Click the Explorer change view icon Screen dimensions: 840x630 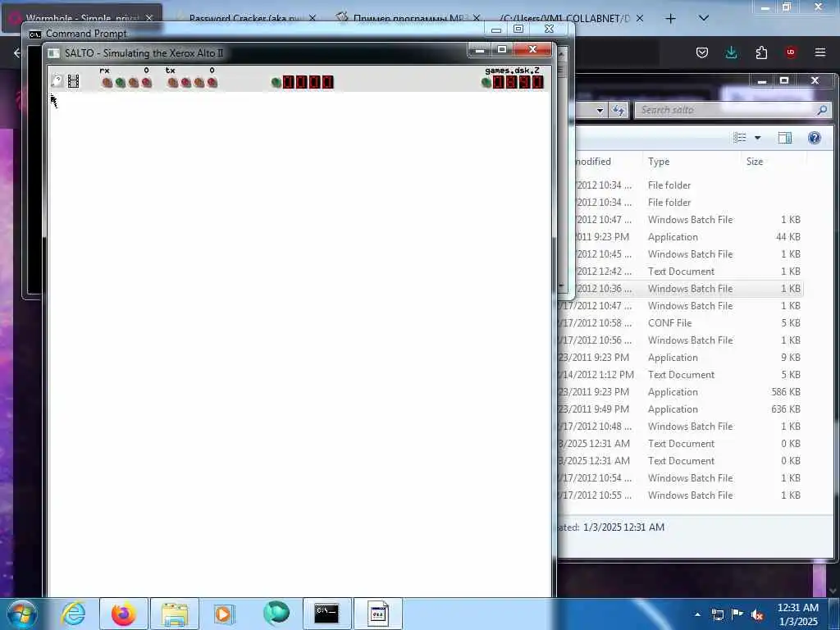point(740,138)
